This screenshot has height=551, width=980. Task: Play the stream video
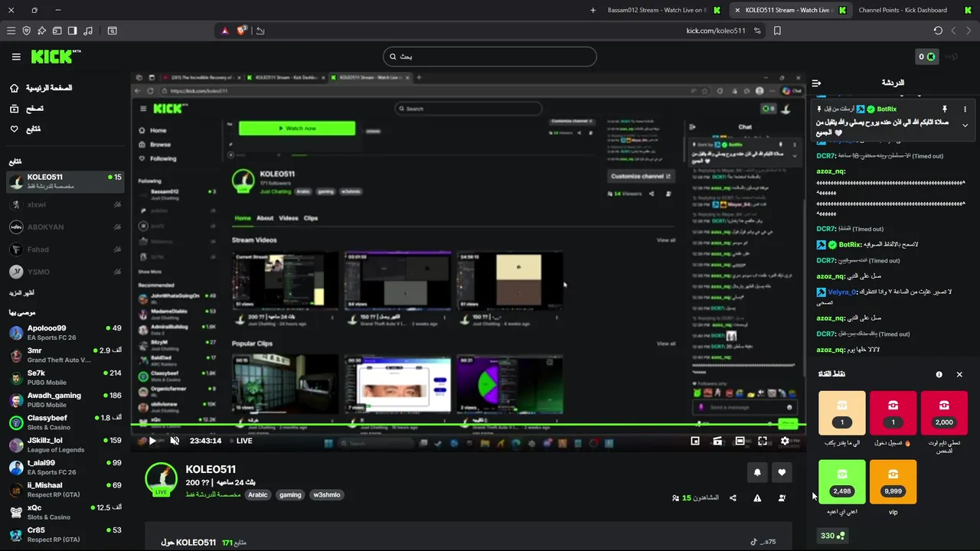152,441
